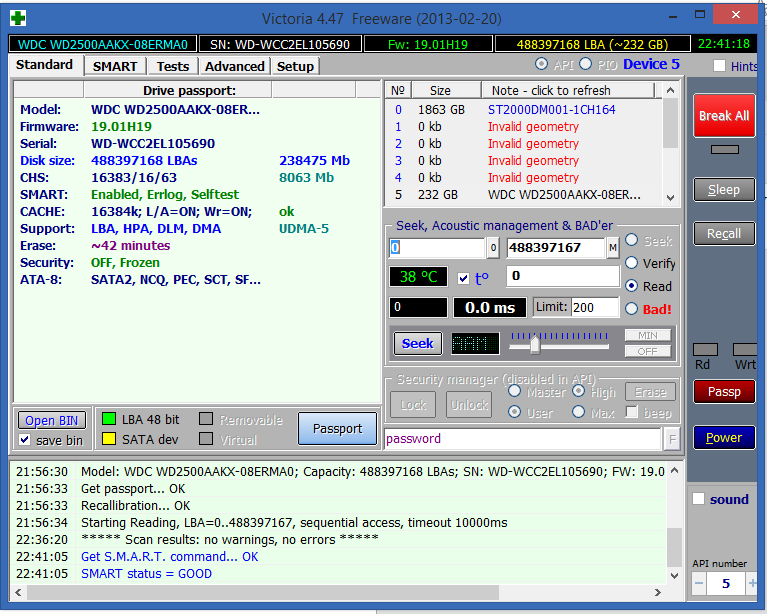The image size is (767, 614).
Task: Click the 'F' button beside password field
Action: point(672,438)
